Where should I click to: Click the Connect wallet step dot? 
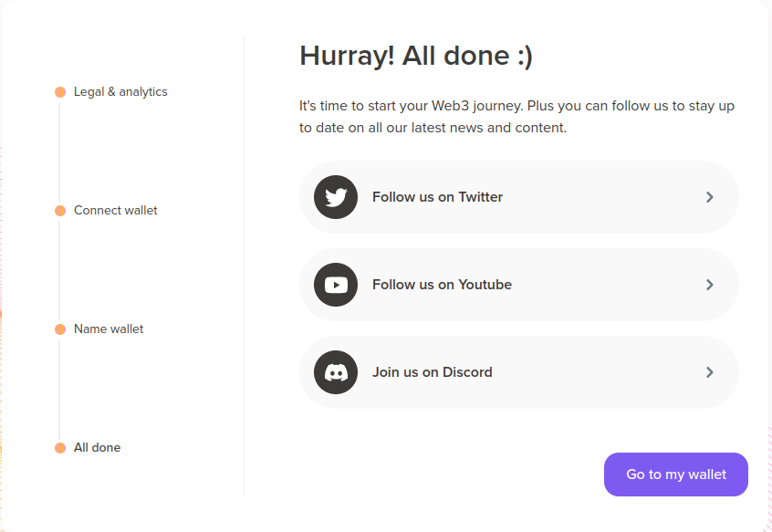coord(60,211)
